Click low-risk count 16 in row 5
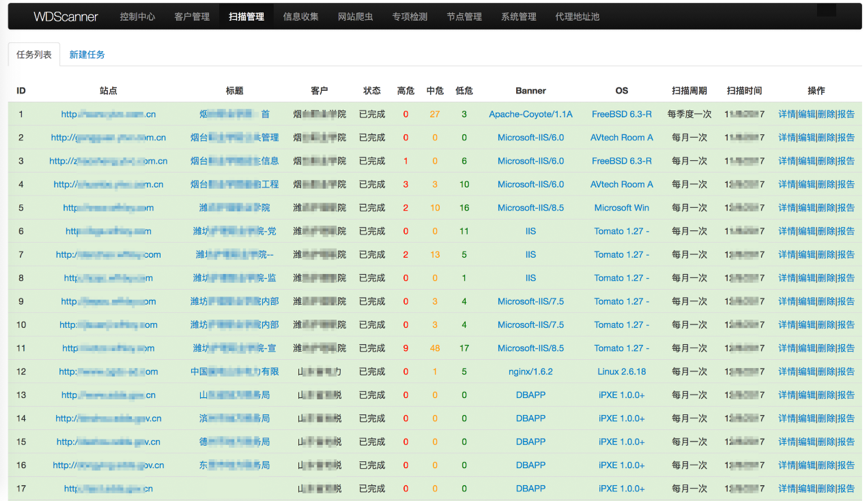The image size is (865, 501). pyautogui.click(x=464, y=207)
